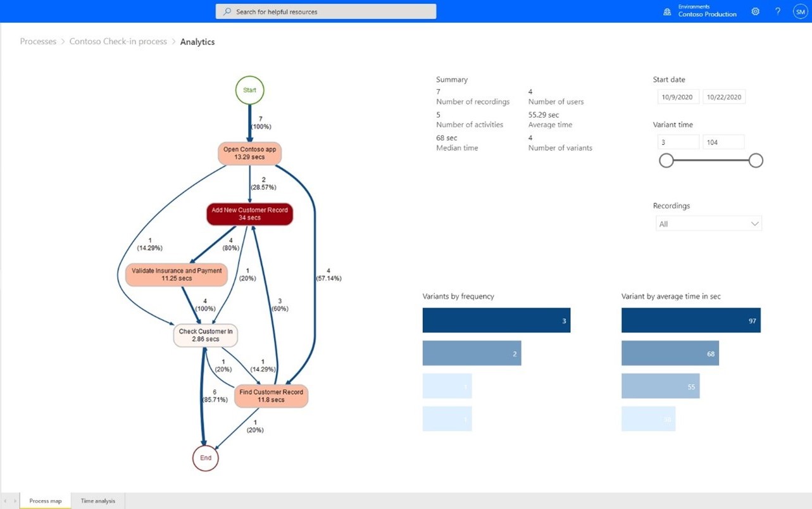Screen dimensions: 812x509
Task: Click the right tab scroll arrow
Action: 14,500
